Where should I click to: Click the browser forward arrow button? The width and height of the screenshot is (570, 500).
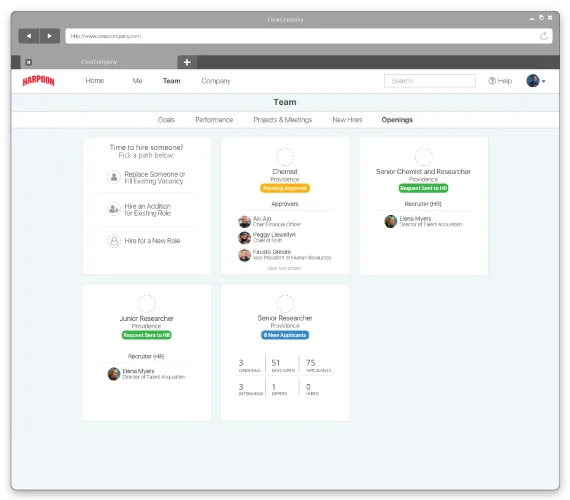[x=49, y=36]
